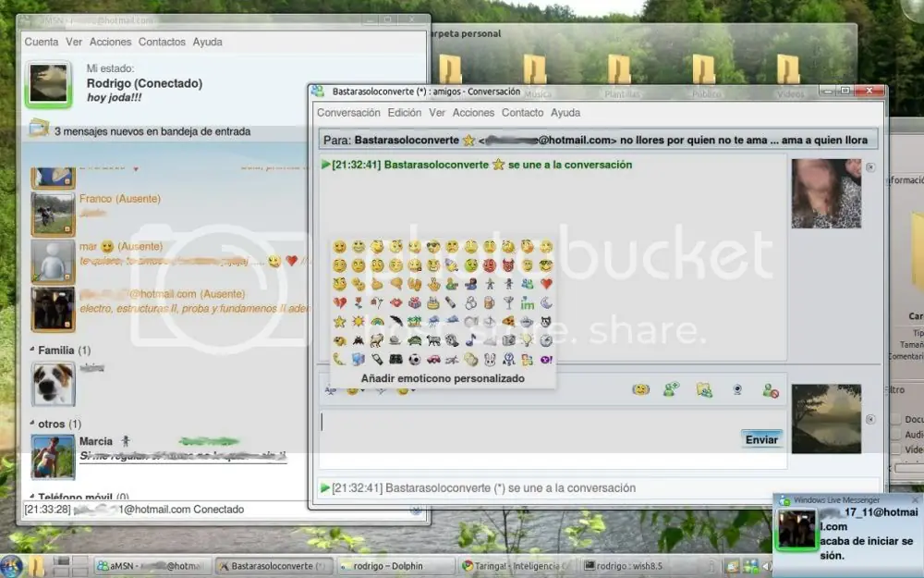Insert the beer mug emoticon
This screenshot has width=924, height=578.
490,303
